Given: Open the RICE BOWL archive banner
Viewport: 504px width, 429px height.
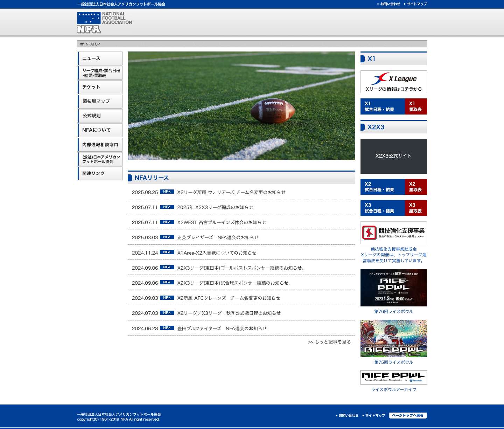Looking at the screenshot, I should [x=393, y=377].
